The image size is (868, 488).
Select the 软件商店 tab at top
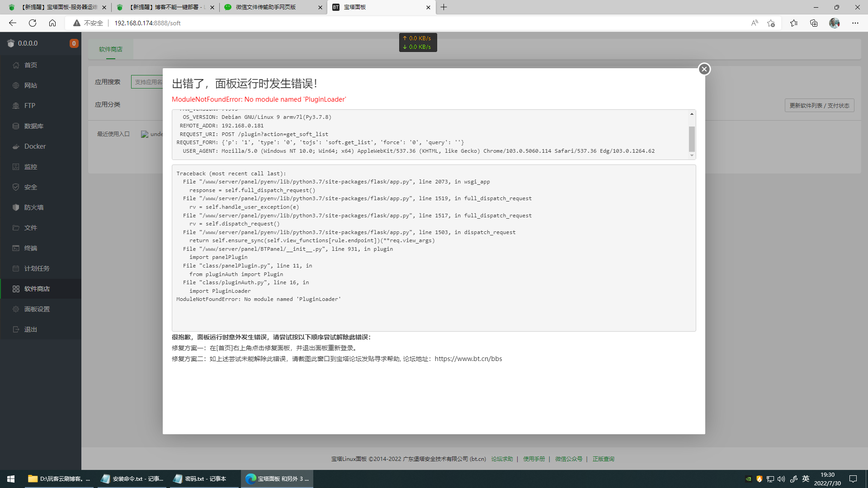point(111,49)
